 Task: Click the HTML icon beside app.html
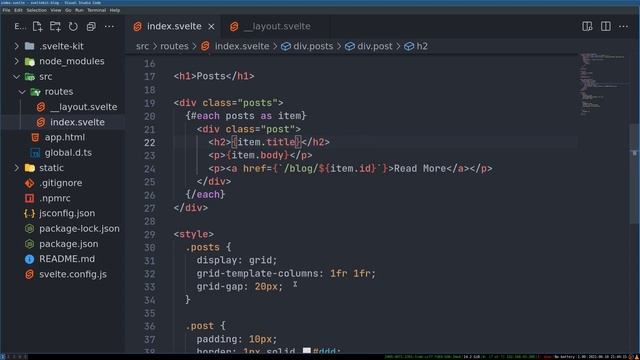pyautogui.click(x=35, y=138)
